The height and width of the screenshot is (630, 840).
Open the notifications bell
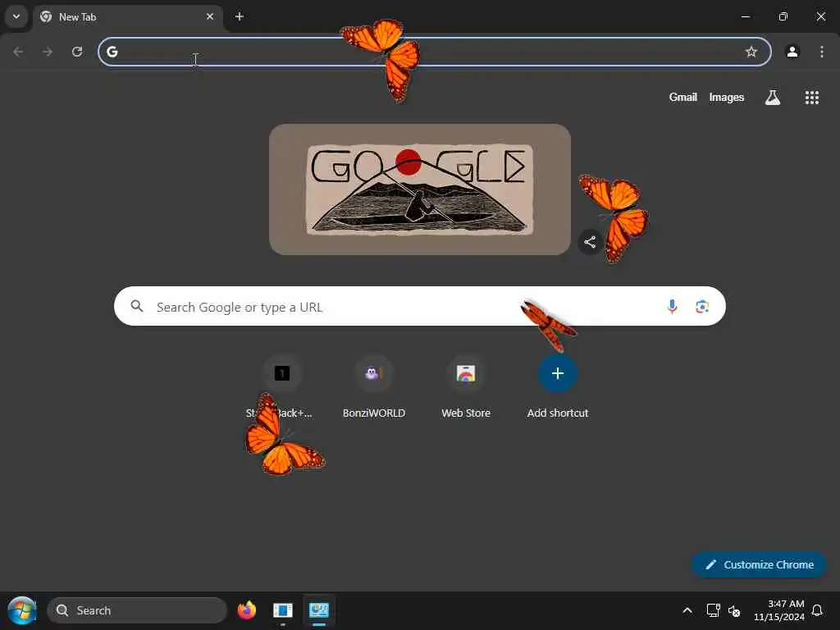click(x=818, y=610)
